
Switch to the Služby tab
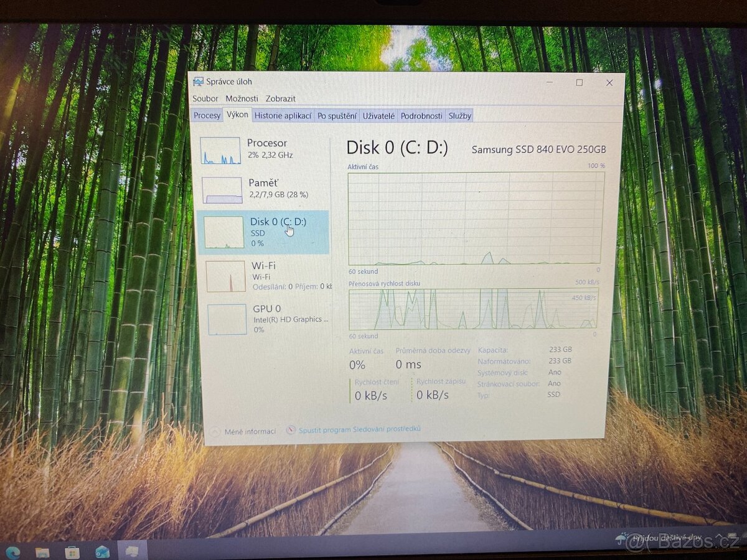pos(459,115)
